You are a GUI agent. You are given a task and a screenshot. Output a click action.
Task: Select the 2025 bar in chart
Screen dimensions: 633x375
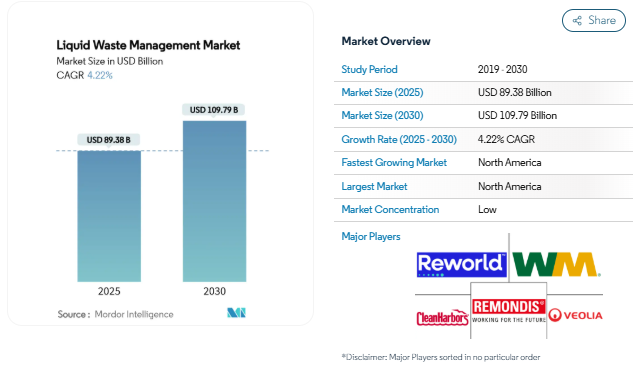point(109,216)
